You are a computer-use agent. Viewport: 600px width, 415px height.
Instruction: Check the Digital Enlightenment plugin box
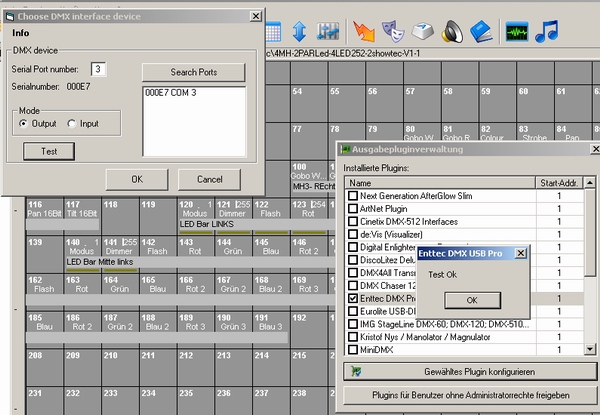coord(352,247)
